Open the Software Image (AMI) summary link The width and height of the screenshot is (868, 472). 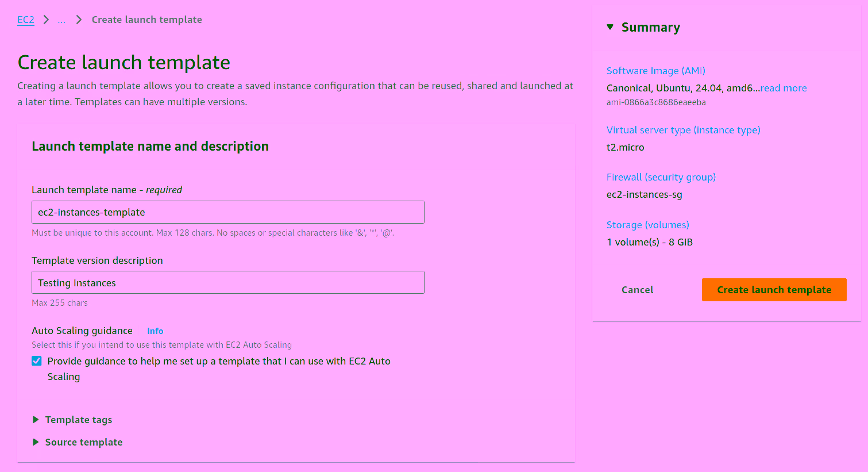(655, 71)
